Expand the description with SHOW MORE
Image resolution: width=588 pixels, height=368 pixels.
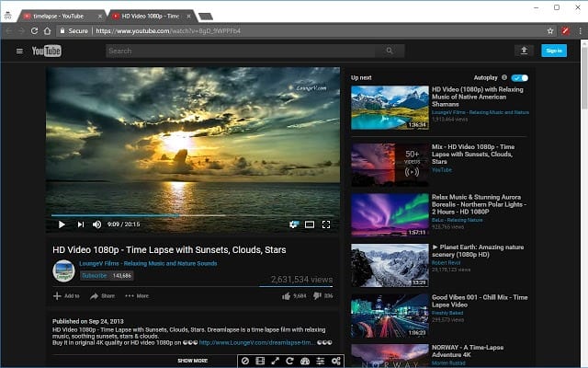[x=192, y=361]
